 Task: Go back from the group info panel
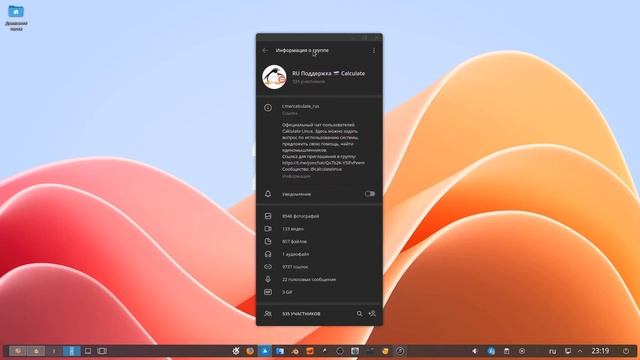click(x=265, y=51)
